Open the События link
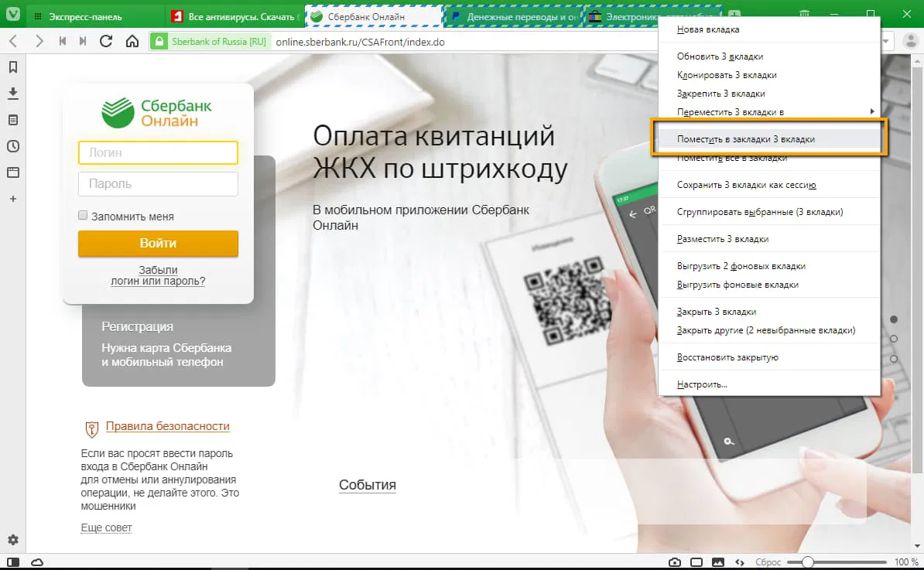The width and height of the screenshot is (924, 570). point(367,485)
